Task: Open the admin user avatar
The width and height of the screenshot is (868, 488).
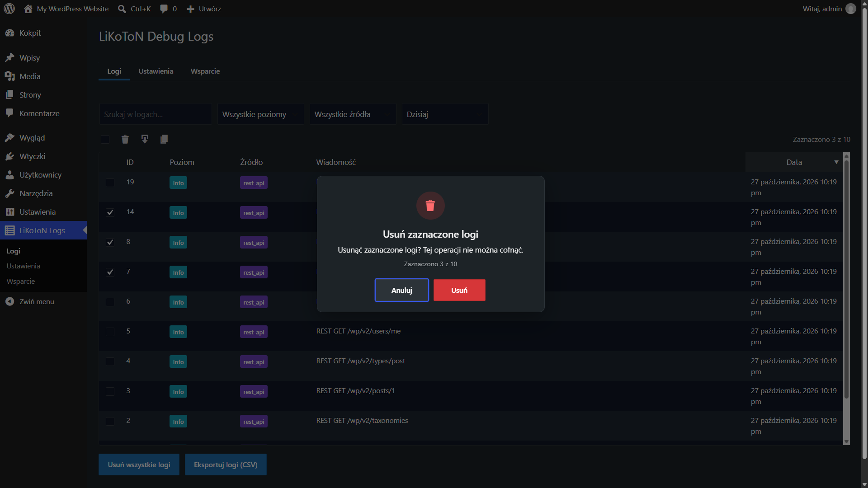Action: (x=850, y=9)
